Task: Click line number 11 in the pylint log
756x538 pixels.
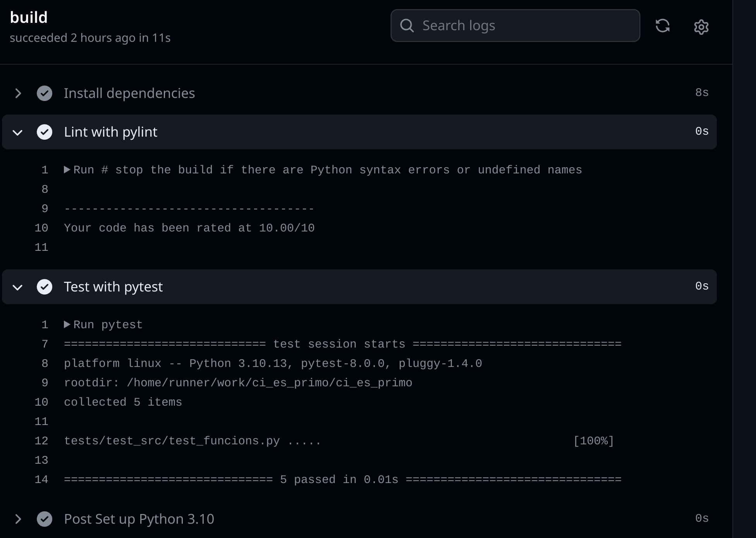Action: (x=41, y=247)
